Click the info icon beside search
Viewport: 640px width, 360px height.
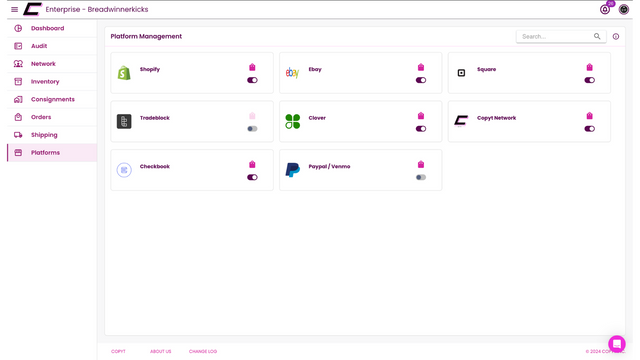pos(616,37)
